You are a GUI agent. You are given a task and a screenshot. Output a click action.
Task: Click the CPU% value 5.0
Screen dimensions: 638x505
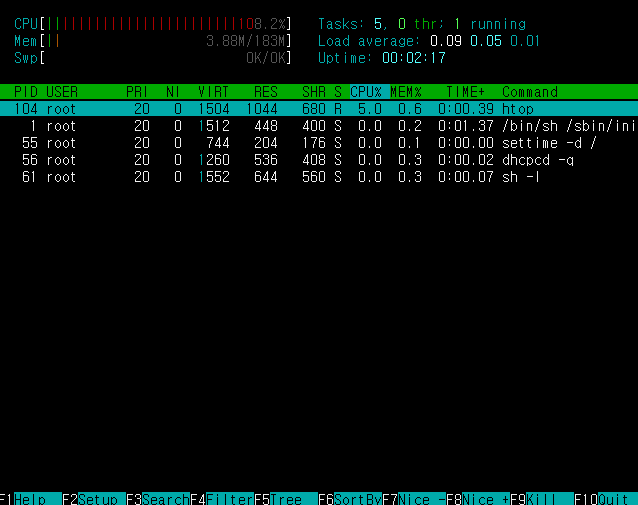(370, 109)
